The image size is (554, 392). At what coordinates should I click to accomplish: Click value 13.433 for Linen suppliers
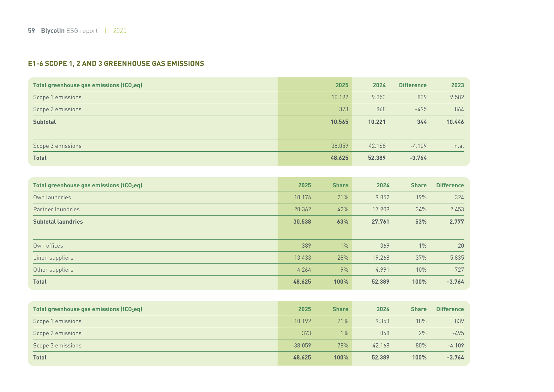click(302, 258)
